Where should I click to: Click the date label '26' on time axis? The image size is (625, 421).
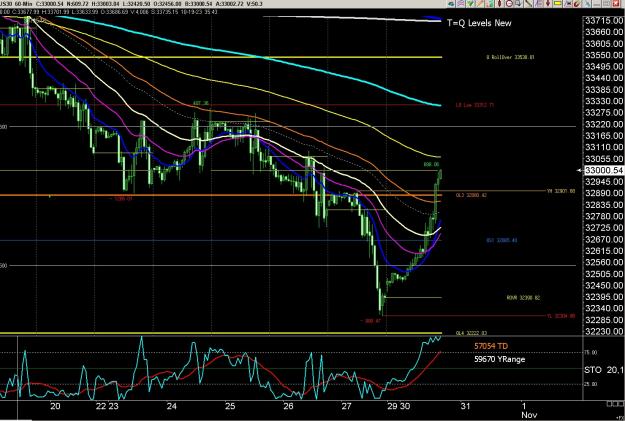click(288, 406)
